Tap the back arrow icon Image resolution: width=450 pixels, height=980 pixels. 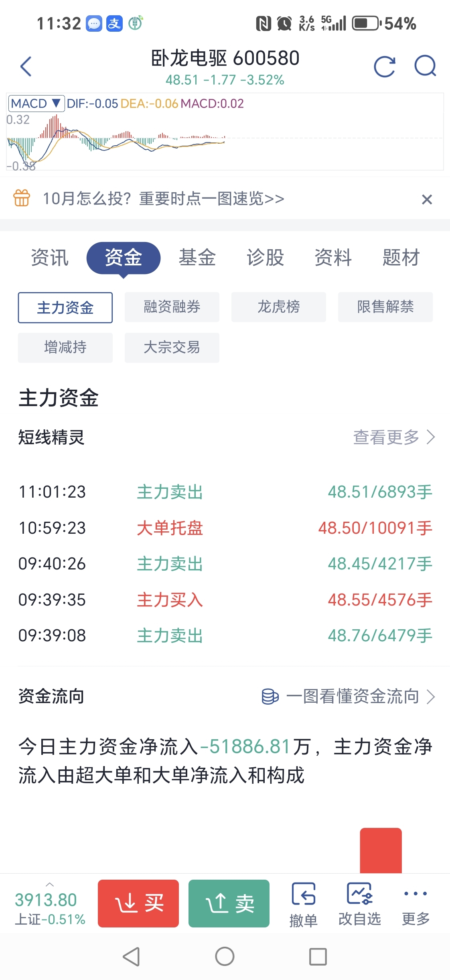tap(26, 66)
